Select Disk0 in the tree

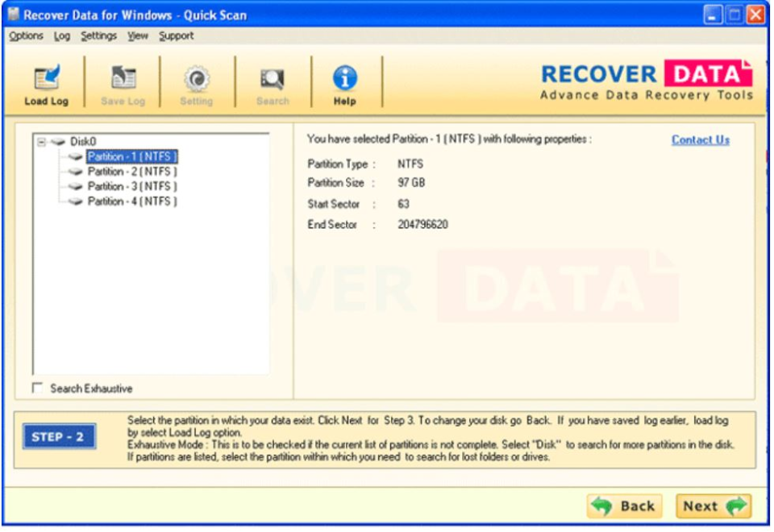tap(83, 142)
